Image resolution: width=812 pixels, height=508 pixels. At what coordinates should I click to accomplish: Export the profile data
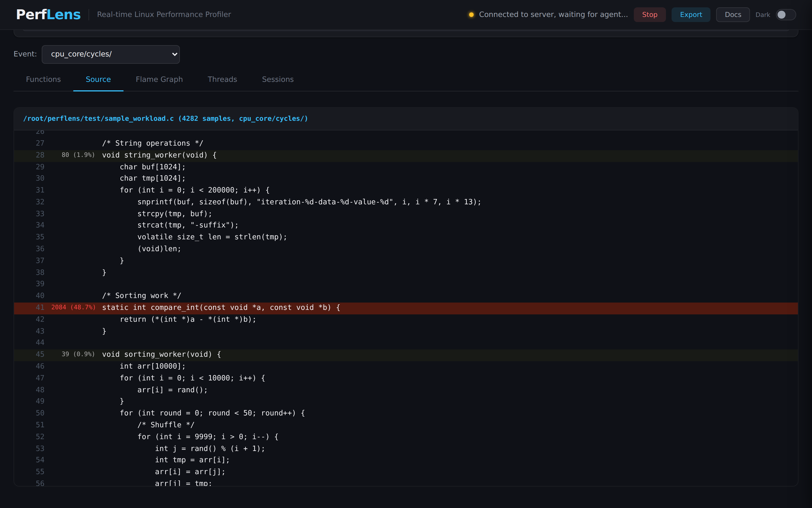point(691,14)
